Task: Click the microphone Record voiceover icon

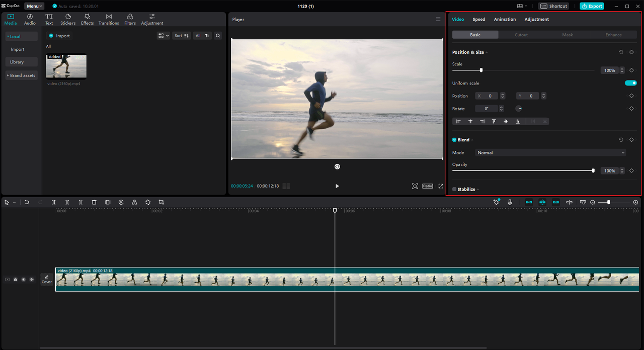Action: tap(510, 202)
